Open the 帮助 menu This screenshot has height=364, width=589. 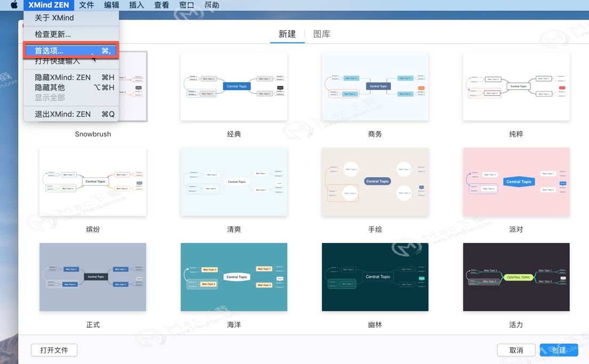pos(212,5)
